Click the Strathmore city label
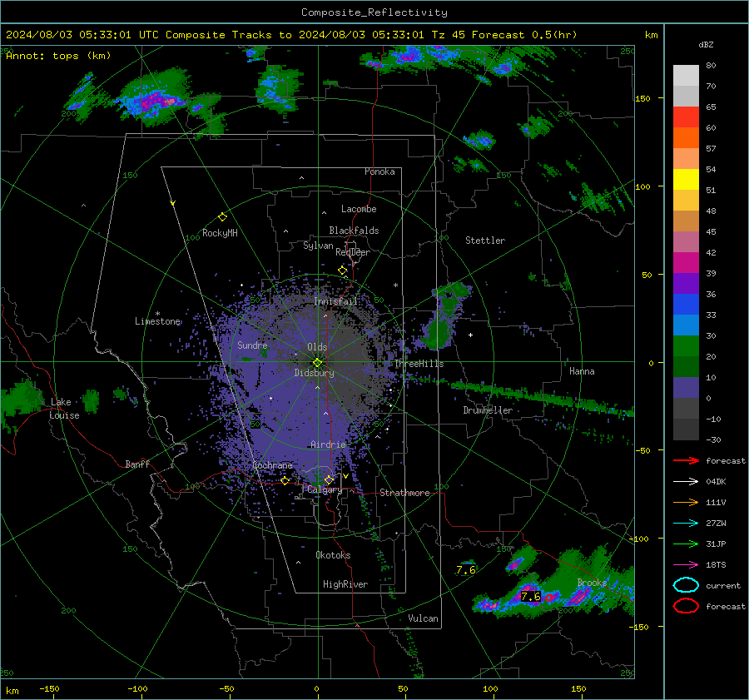Screen dimensions: 749x700 click(404, 493)
